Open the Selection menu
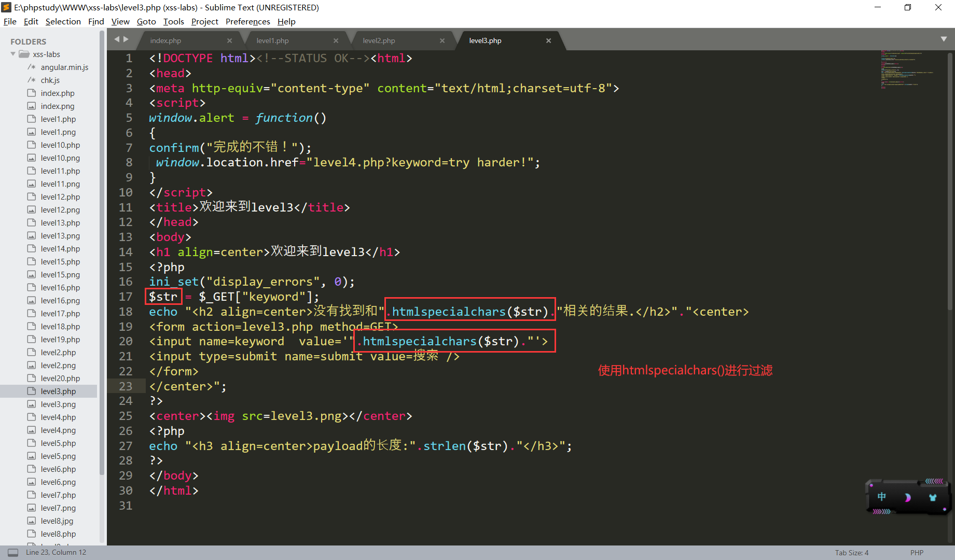Viewport: 955px width, 560px height. [63, 21]
